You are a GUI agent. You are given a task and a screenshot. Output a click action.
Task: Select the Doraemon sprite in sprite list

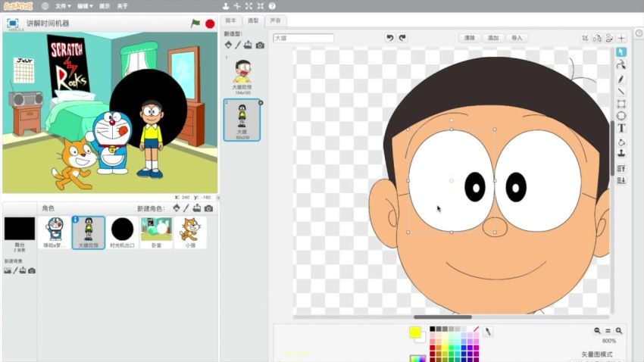pos(55,232)
